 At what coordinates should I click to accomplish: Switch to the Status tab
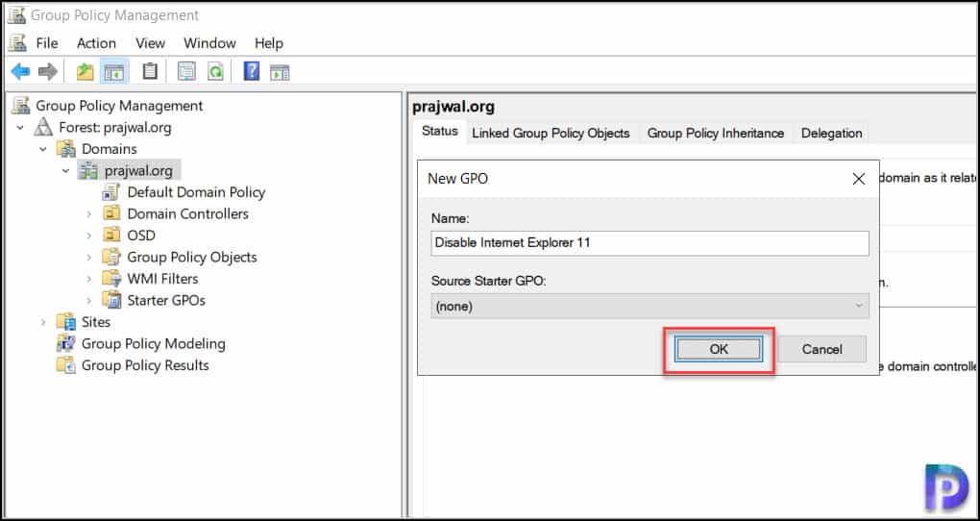(440, 132)
